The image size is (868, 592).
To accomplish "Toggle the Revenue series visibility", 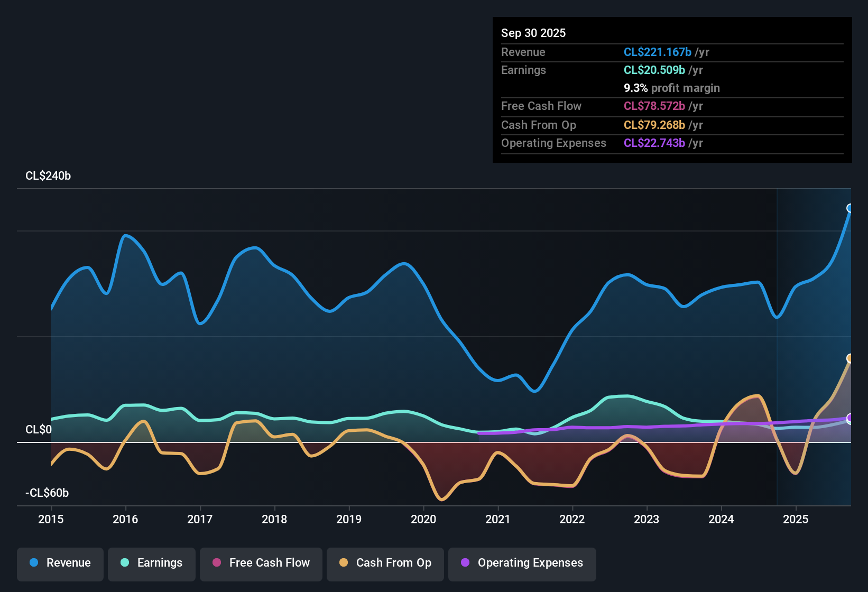I will (x=60, y=563).
